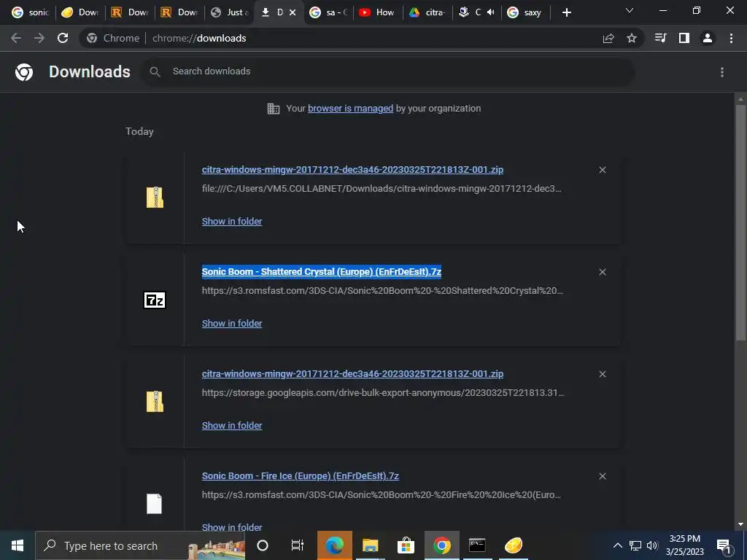Open Cortana circle icon on taskbar

[x=263, y=545]
